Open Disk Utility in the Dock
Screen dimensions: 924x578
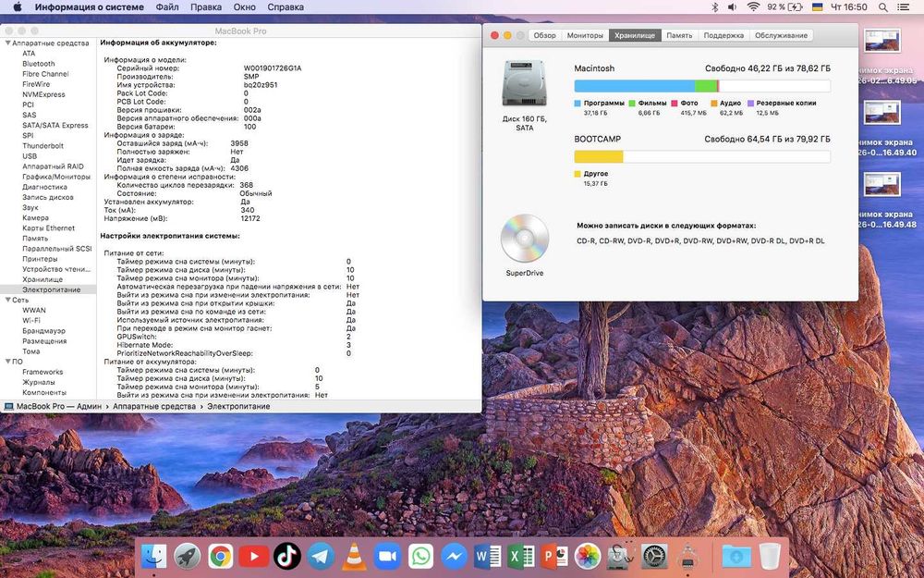[x=621, y=556]
